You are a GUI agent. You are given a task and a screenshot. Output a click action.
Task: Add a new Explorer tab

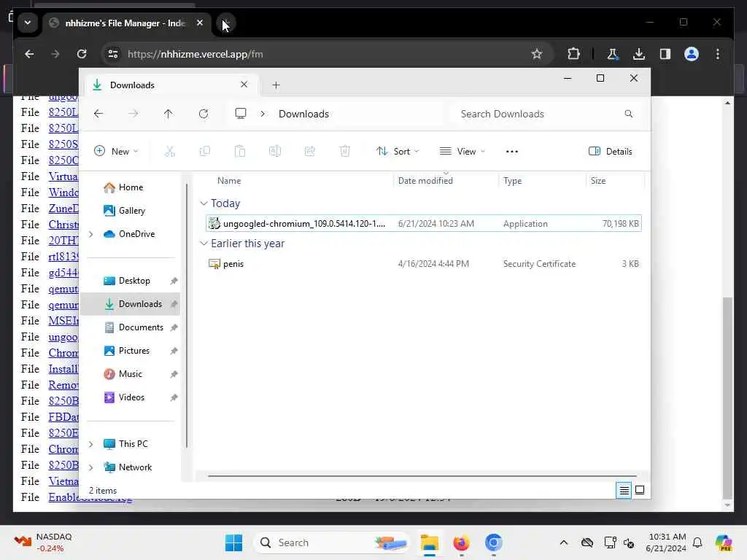pyautogui.click(x=276, y=85)
